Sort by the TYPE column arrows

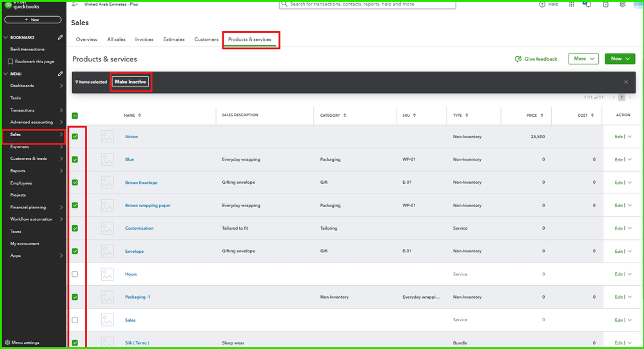coord(467,115)
